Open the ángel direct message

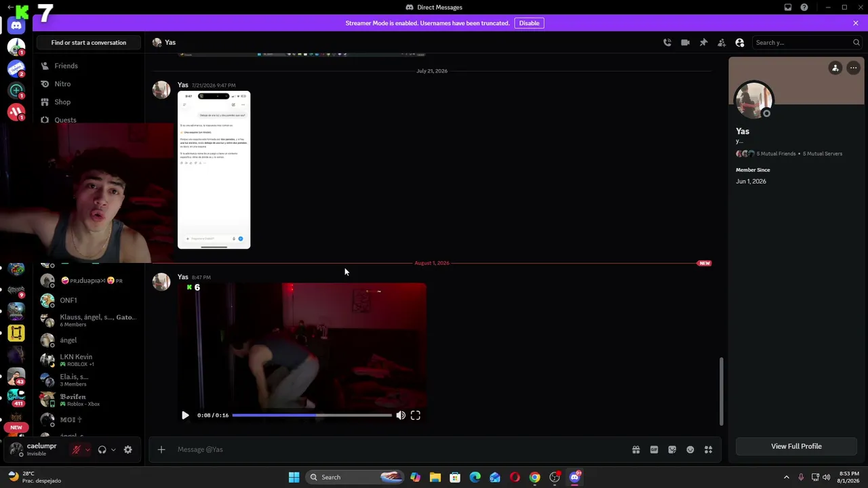pyautogui.click(x=90, y=340)
